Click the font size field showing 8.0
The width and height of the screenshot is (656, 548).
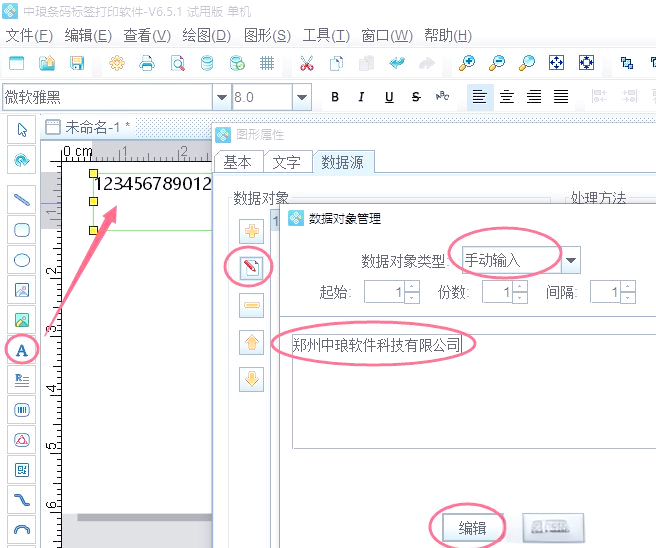point(262,97)
